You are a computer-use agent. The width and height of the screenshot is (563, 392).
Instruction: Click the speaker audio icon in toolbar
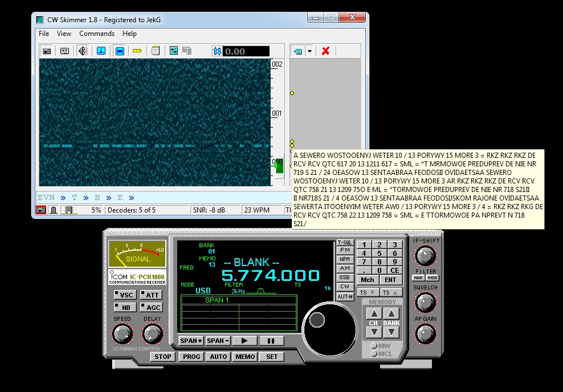coord(83,51)
